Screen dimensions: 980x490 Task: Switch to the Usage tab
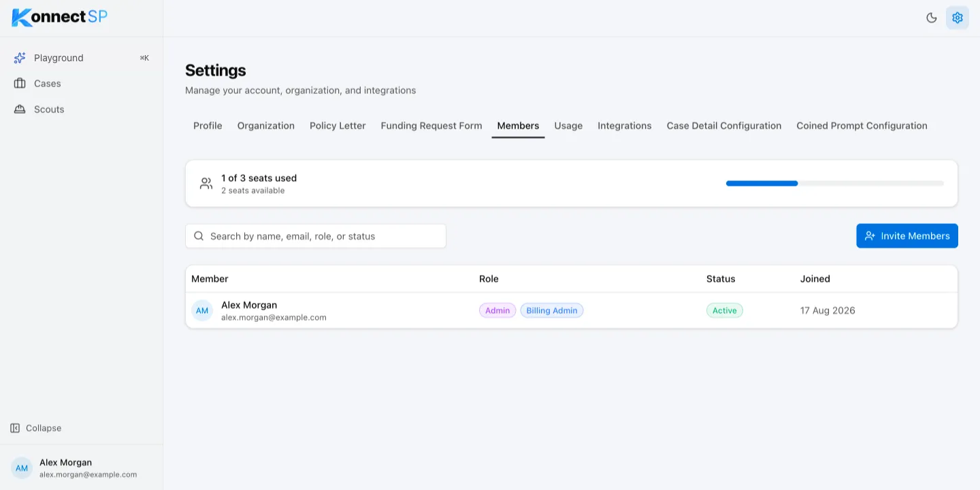click(x=568, y=126)
